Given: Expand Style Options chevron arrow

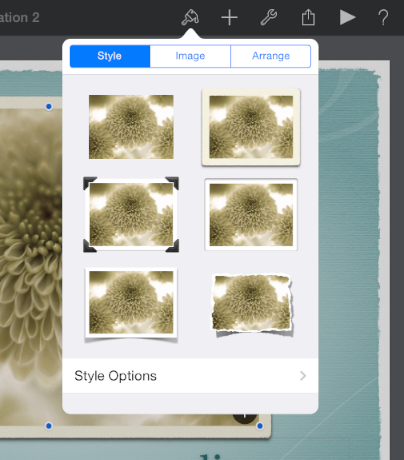Looking at the screenshot, I should coord(303,376).
